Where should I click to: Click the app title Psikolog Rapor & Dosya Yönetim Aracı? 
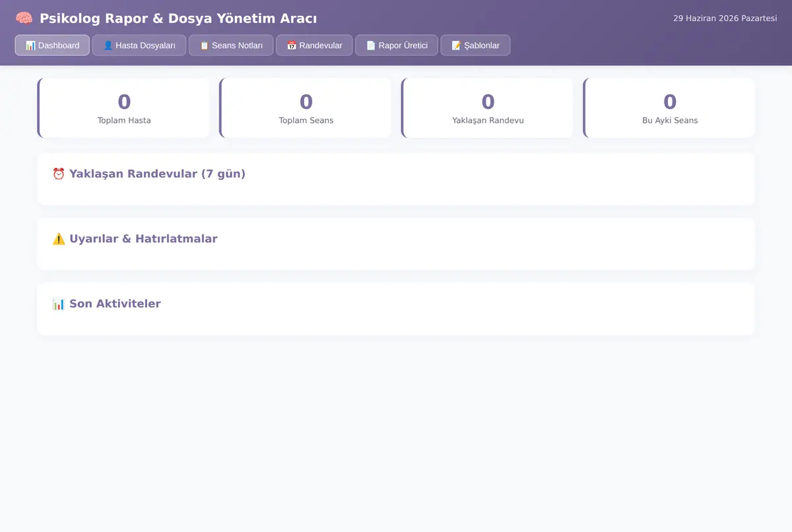tap(178, 18)
